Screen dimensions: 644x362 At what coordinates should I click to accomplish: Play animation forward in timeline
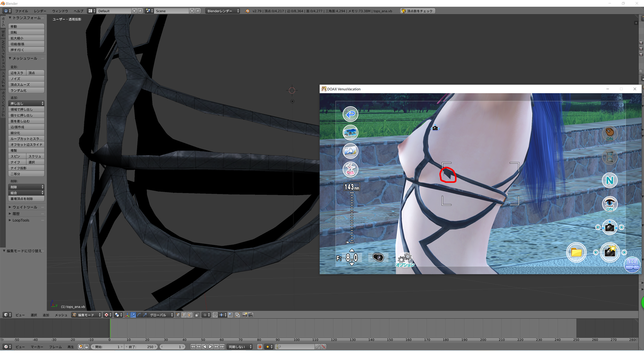tap(210, 347)
